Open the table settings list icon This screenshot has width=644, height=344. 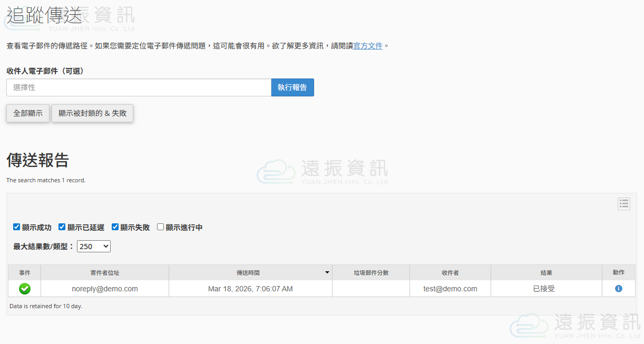click(x=624, y=204)
